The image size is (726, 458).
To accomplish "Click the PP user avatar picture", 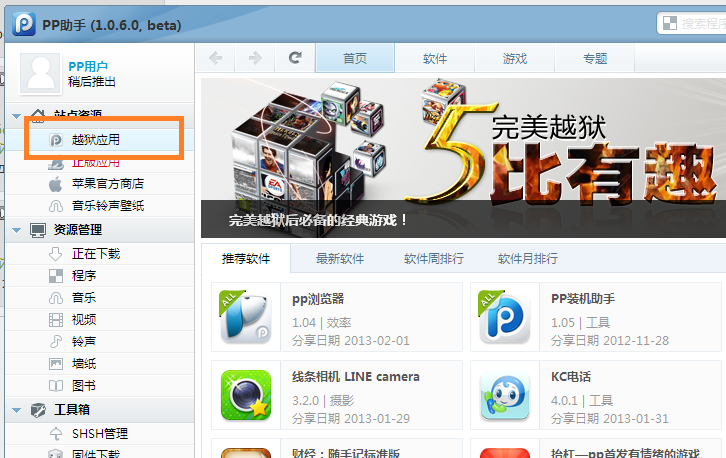I will coord(40,73).
